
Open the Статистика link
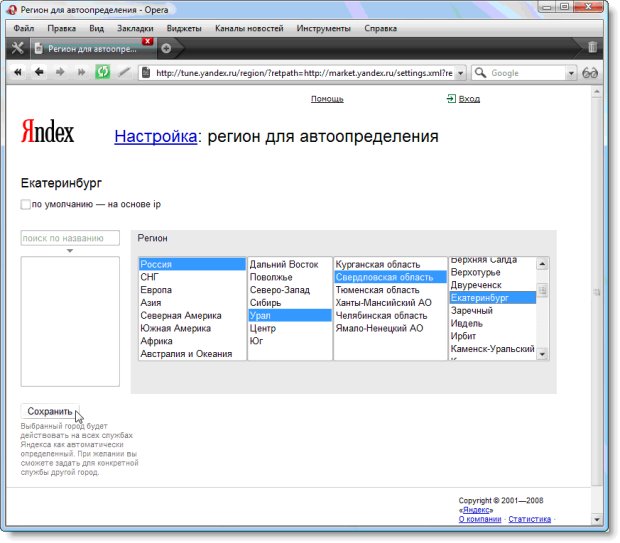pos(529,519)
